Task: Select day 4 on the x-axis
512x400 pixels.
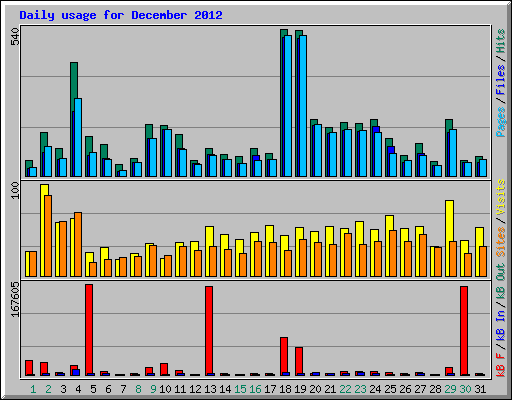Action: click(x=78, y=389)
